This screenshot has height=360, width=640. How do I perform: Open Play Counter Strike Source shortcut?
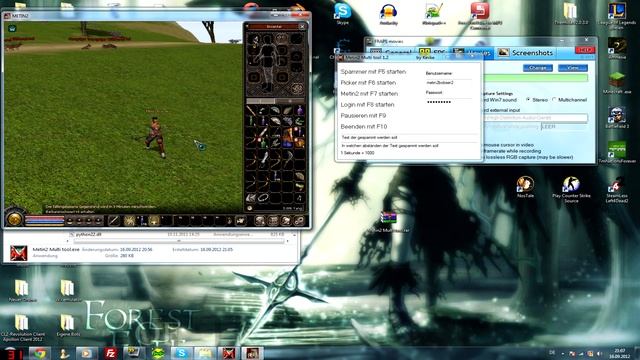point(571,189)
